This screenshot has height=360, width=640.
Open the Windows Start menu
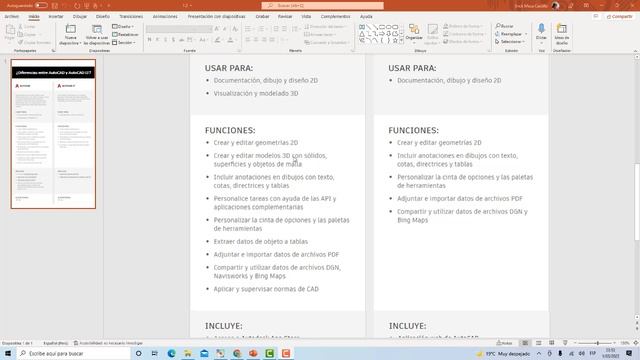[8, 353]
